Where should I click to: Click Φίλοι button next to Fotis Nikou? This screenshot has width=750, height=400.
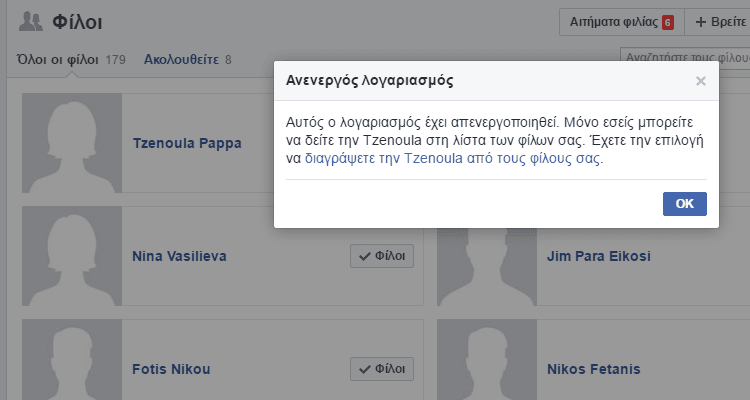pos(382,369)
